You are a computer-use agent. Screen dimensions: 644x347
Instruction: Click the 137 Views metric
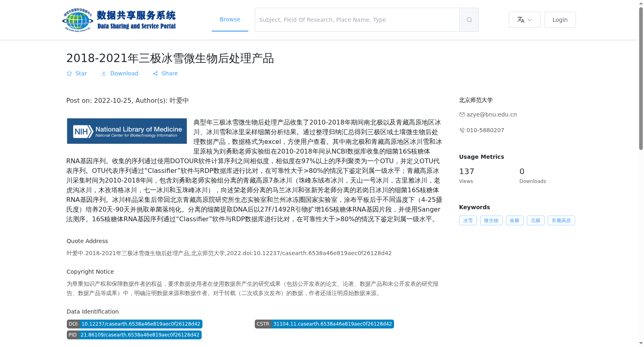(467, 176)
